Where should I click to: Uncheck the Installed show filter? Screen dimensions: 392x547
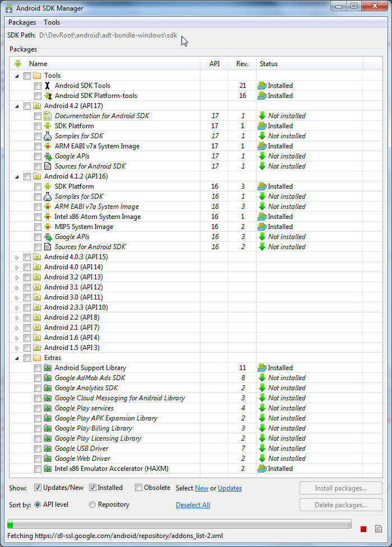(92, 488)
